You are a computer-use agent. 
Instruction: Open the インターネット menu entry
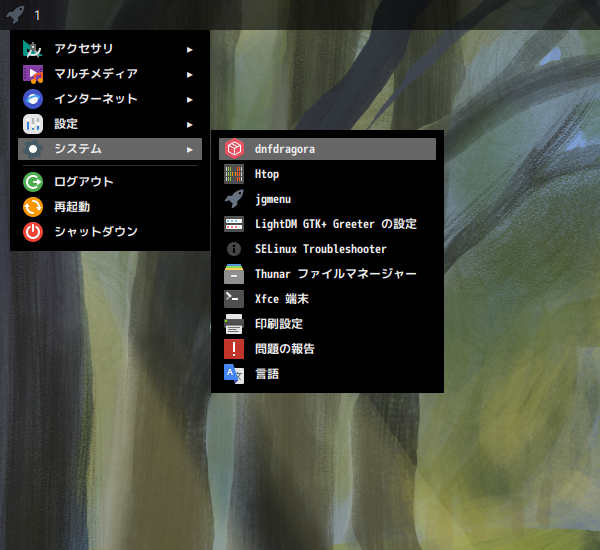(x=110, y=99)
